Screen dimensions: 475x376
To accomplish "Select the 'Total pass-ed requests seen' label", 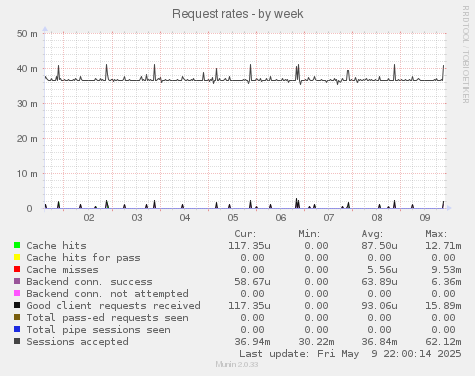I will click(107, 318).
